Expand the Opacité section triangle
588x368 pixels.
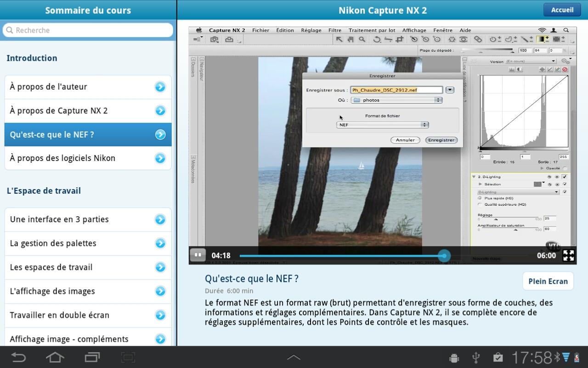click(543, 168)
